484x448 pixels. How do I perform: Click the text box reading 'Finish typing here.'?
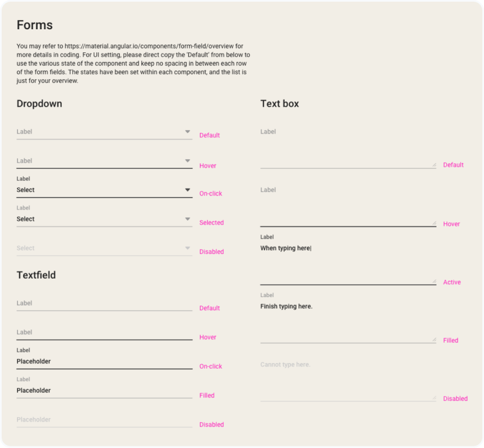click(x=348, y=319)
